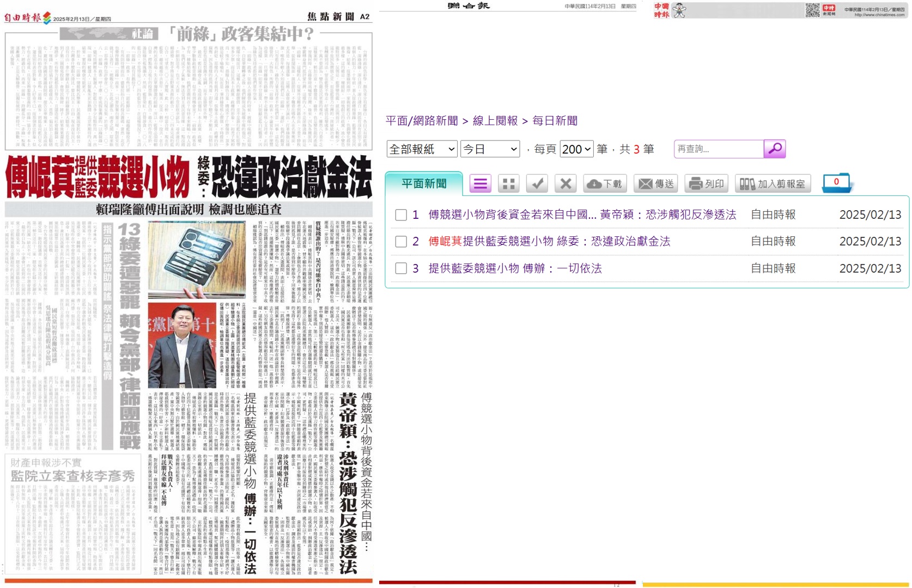Click the http://www.chinatimes.com URL in header
The height and width of the screenshot is (588, 912).
pyautogui.click(x=879, y=15)
